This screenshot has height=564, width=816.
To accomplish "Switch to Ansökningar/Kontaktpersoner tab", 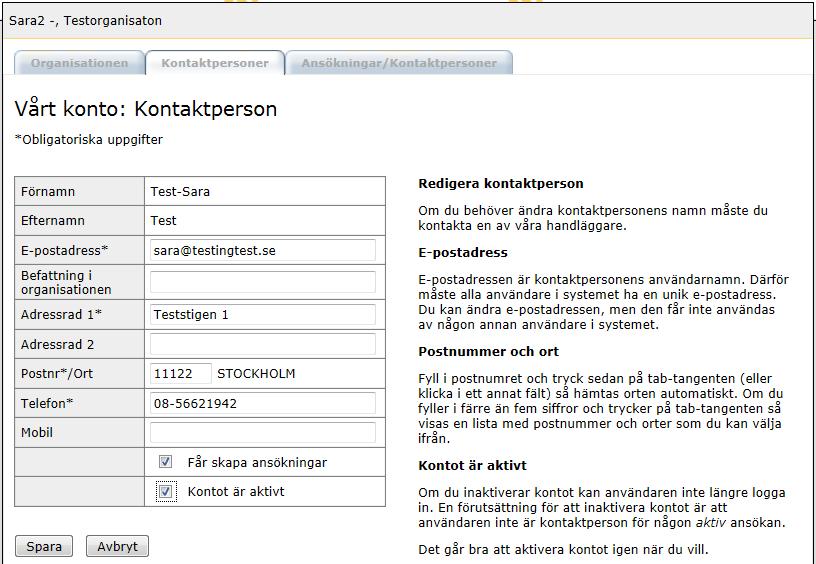I will 399,63.
